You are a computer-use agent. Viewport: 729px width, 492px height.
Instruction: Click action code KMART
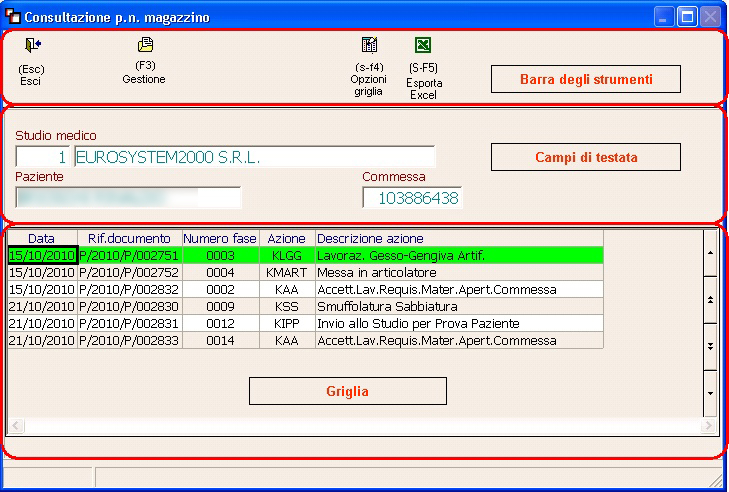pyautogui.click(x=287, y=273)
